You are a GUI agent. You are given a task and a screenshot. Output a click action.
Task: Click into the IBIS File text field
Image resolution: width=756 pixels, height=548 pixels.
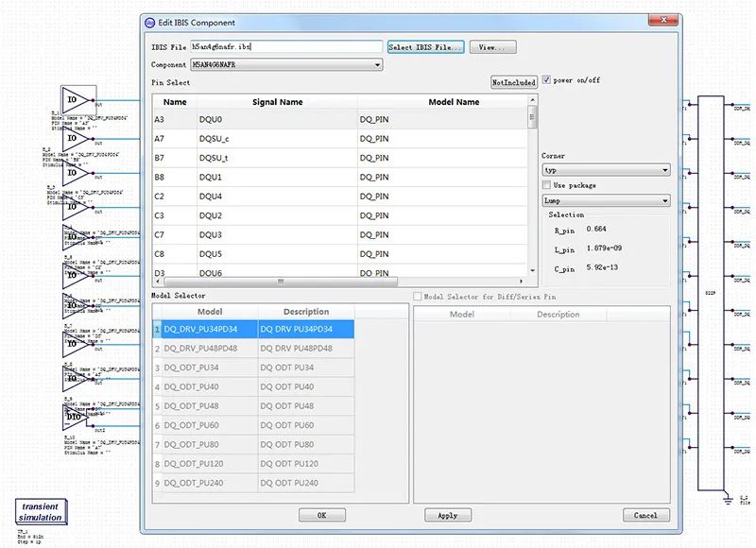tap(286, 46)
